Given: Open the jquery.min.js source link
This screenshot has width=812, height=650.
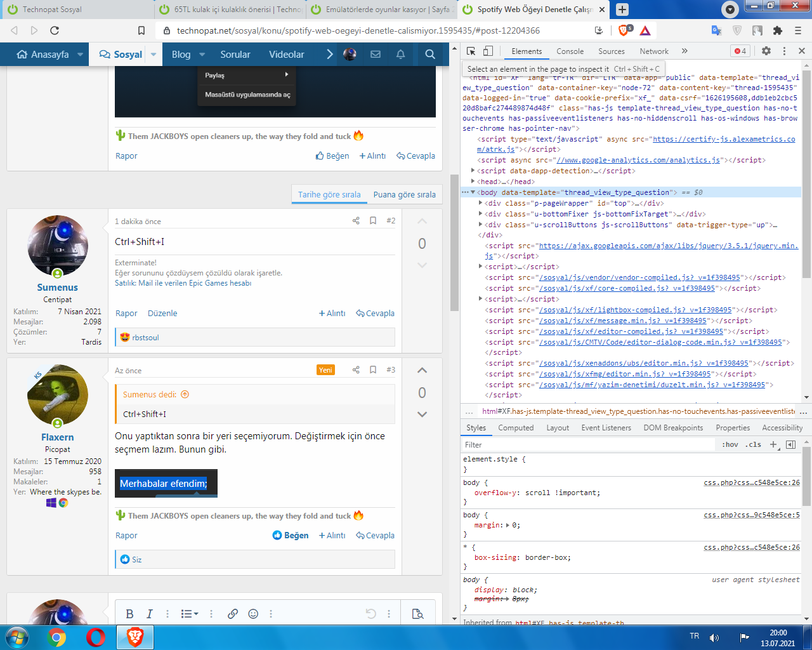Looking at the screenshot, I should pos(642,251).
